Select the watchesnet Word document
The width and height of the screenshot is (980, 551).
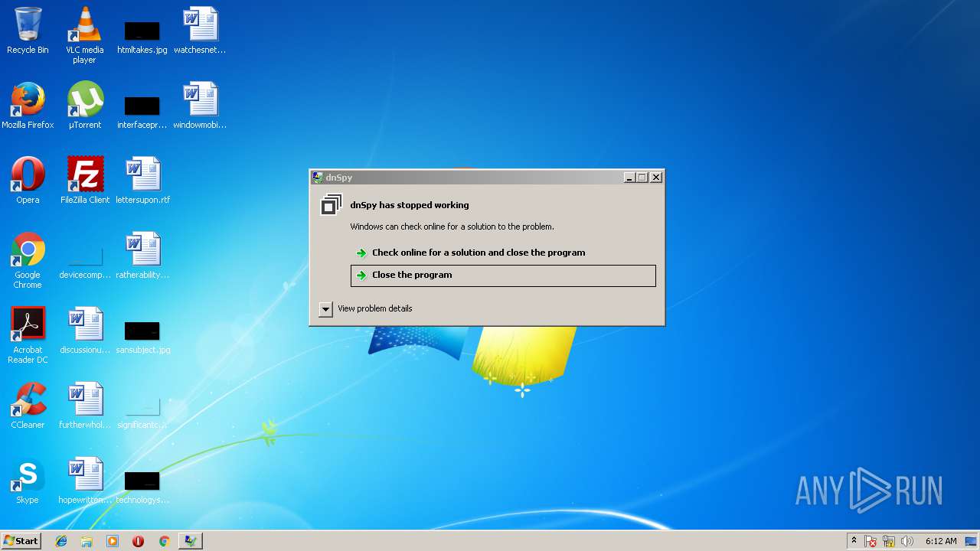tap(200, 31)
